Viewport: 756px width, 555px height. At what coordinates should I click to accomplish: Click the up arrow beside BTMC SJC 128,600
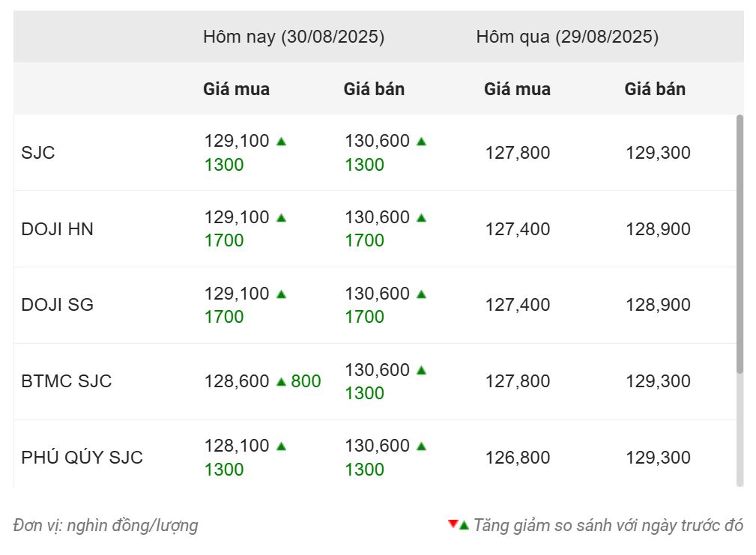282,382
